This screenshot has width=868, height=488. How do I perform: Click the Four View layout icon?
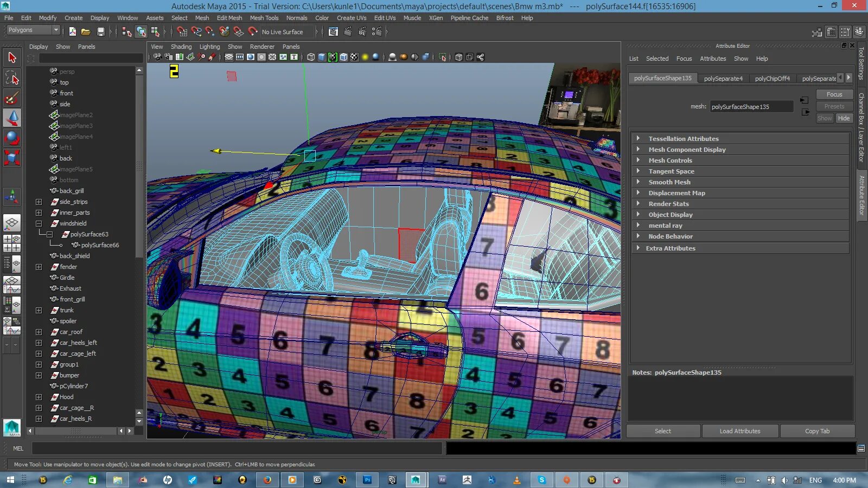click(12, 243)
